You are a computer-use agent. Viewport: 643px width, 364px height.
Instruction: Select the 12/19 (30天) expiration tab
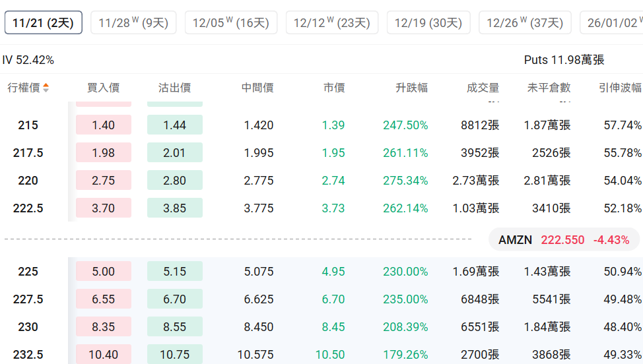428,23
